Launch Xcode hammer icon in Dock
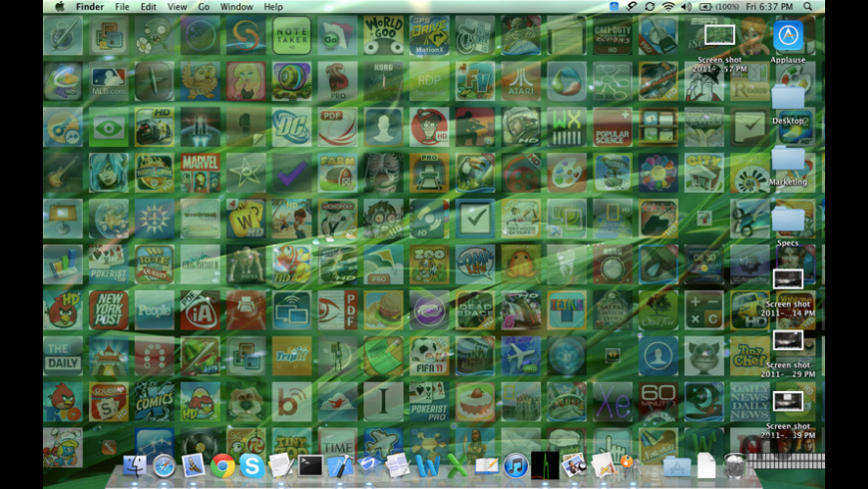The height and width of the screenshot is (489, 868). [339, 466]
